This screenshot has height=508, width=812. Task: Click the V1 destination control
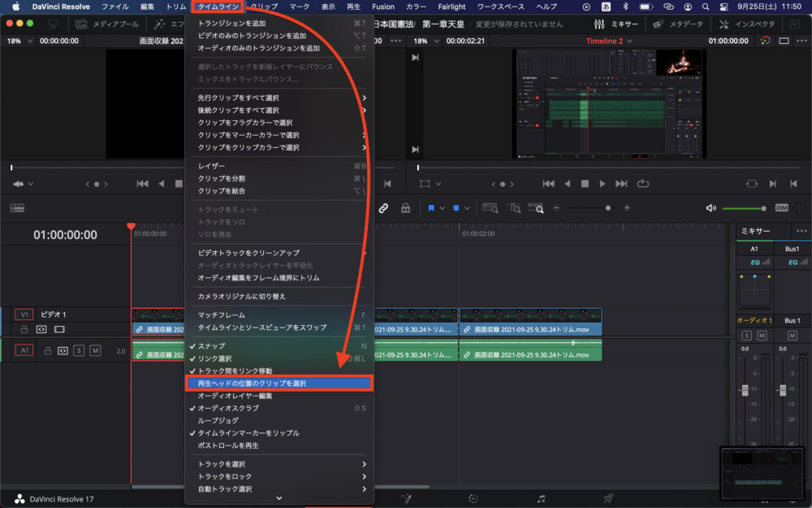[24, 314]
